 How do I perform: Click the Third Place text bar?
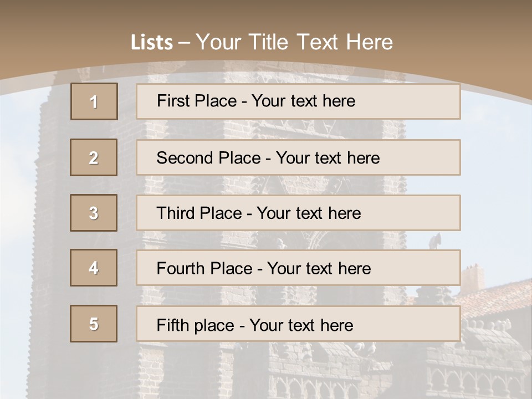298,213
